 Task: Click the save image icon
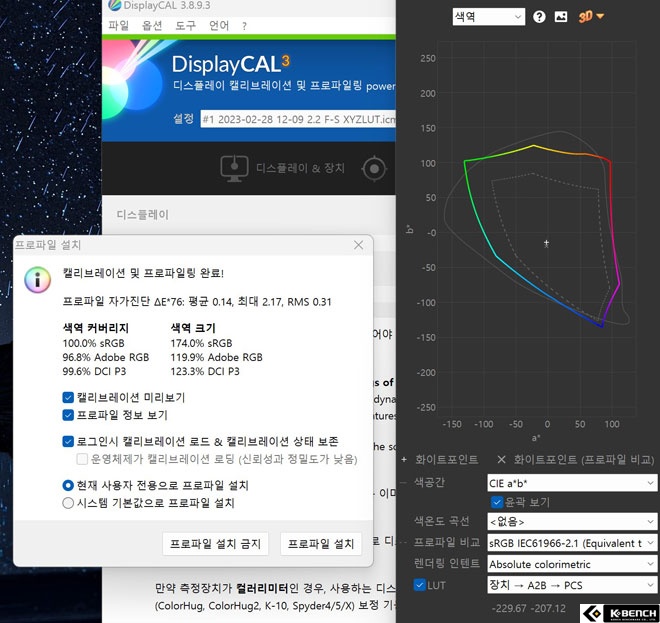pyautogui.click(x=561, y=17)
